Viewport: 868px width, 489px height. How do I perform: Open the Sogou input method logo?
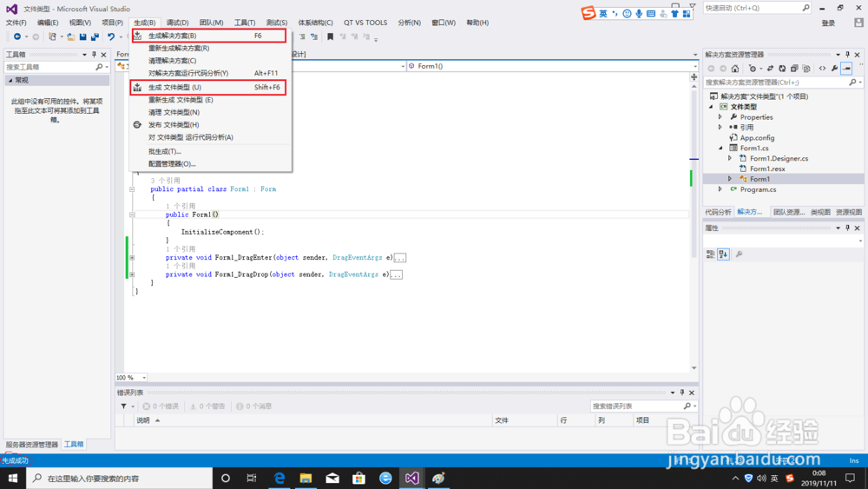pos(588,13)
